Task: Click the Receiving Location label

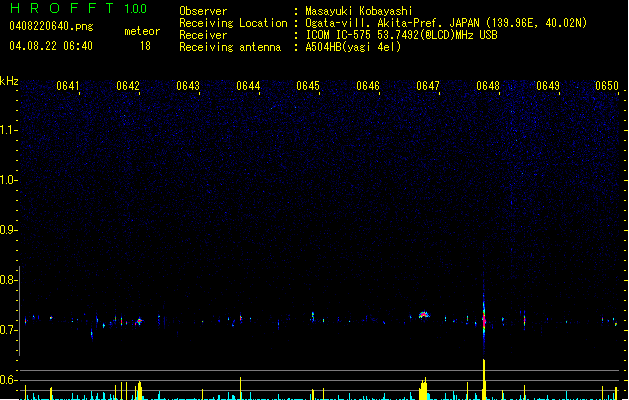Action: point(233,23)
